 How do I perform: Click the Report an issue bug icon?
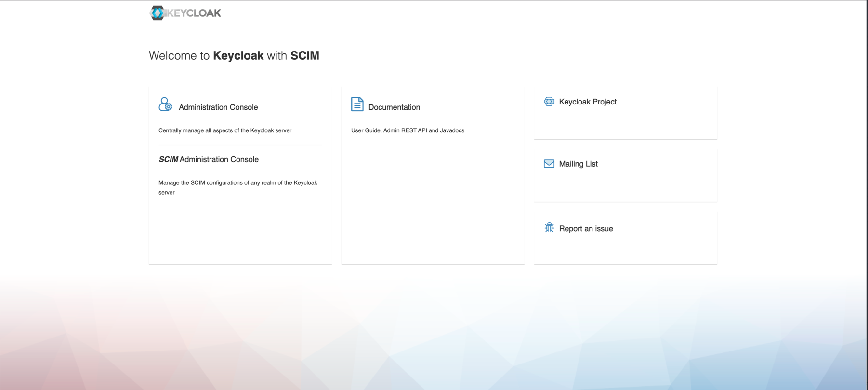coord(549,227)
